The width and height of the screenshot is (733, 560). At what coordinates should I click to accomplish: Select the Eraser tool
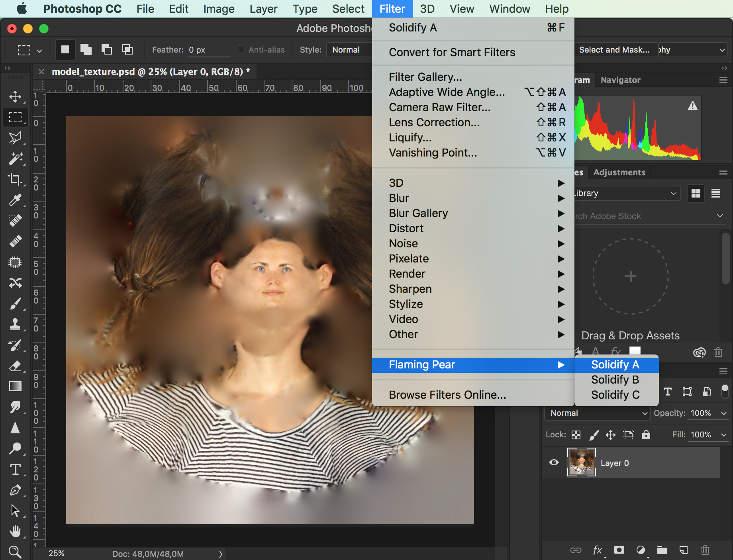[x=15, y=366]
